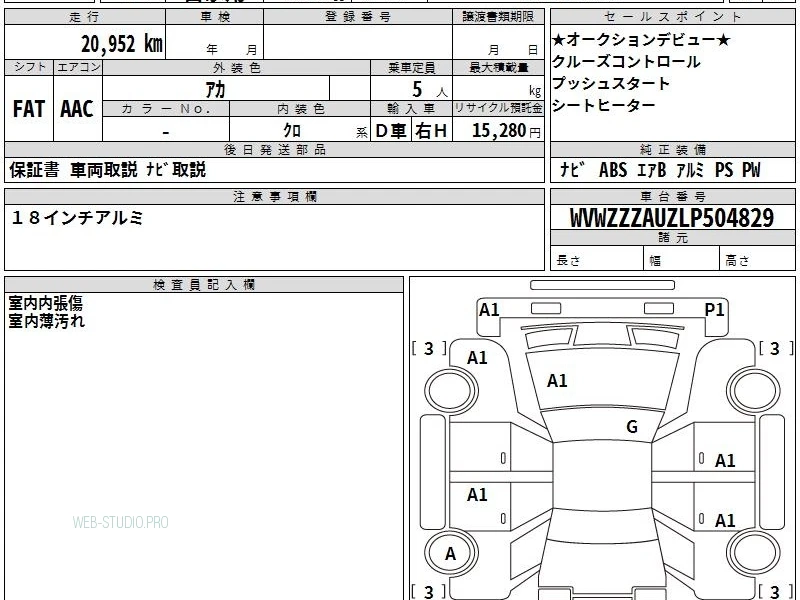Select the エアコン header cell
Screen dimensions: 800x600
(78, 67)
